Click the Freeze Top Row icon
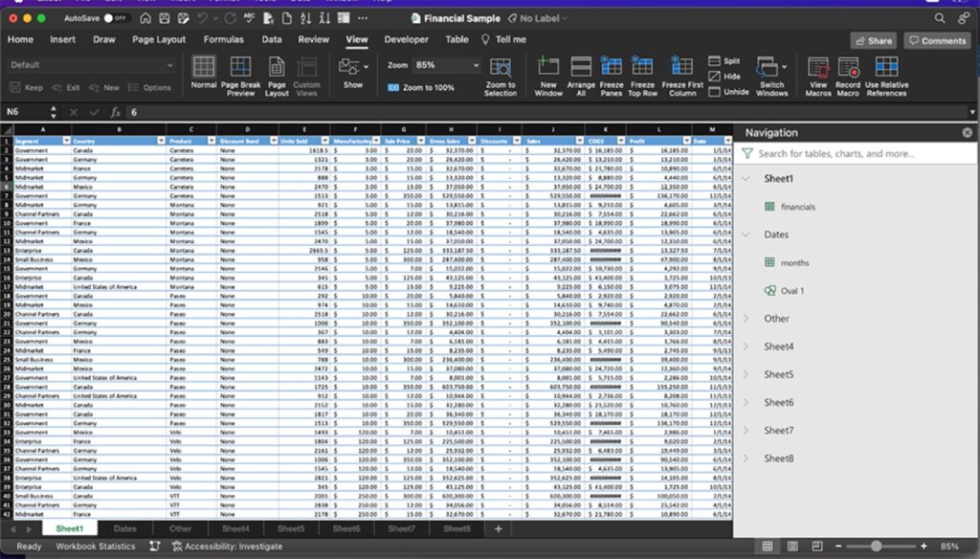 642,67
